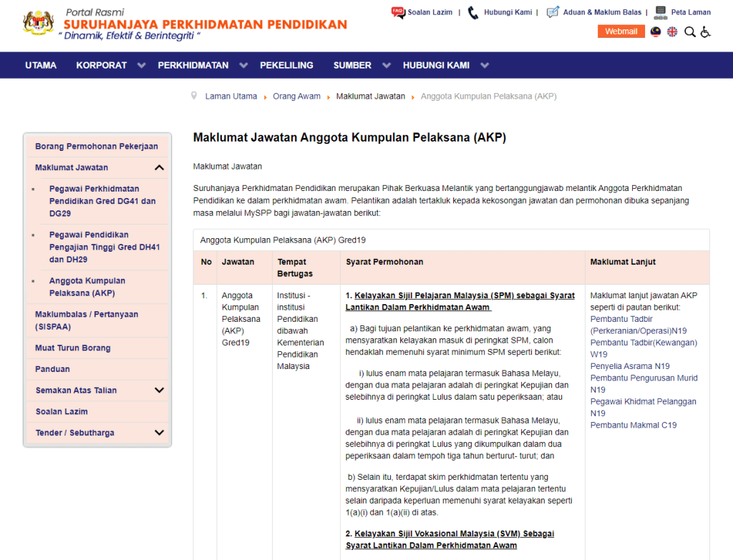
Task: Click the Peta Laman sitemap icon
Action: (661, 13)
